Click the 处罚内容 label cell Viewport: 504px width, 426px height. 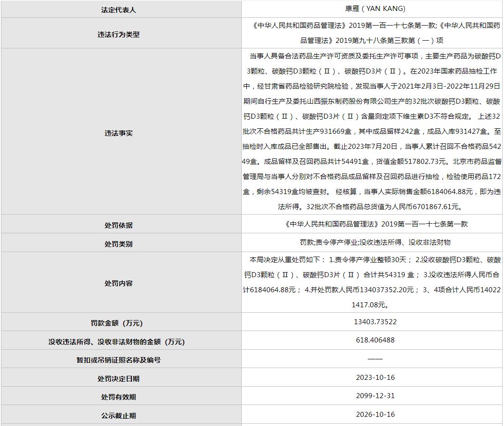(x=121, y=282)
